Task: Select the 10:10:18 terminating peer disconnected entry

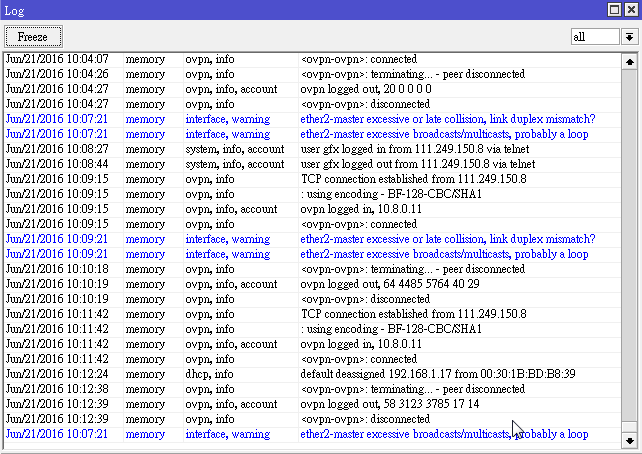Action: coord(313,269)
